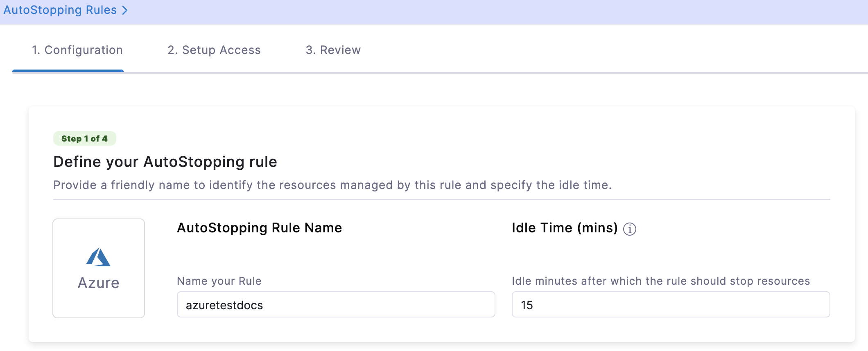Switch to the Setup Access tab
Viewport: 868px width, 351px height.
214,50
